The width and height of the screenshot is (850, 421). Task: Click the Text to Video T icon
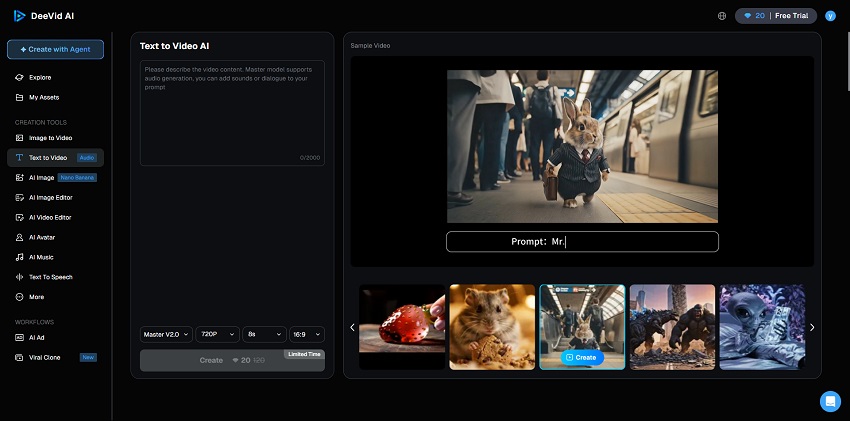(20, 158)
